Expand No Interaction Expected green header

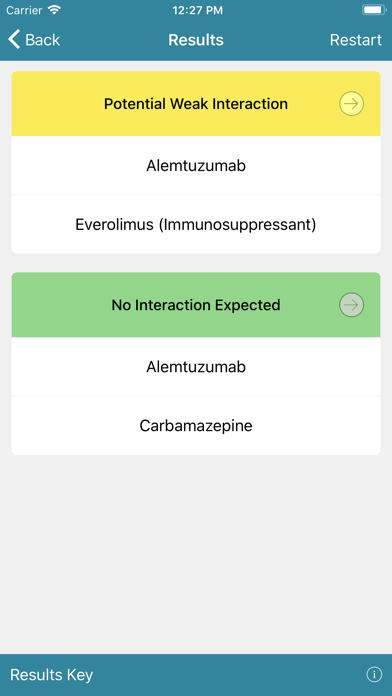pyautogui.click(x=196, y=305)
